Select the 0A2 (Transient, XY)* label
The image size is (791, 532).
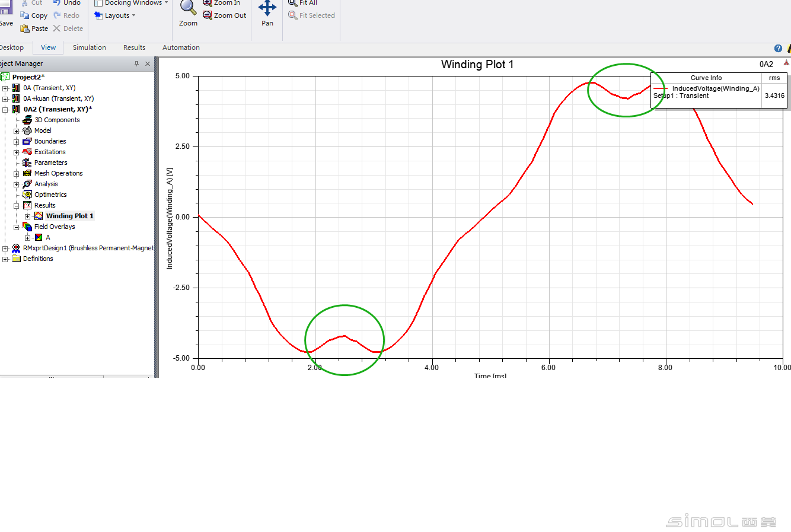pos(58,109)
